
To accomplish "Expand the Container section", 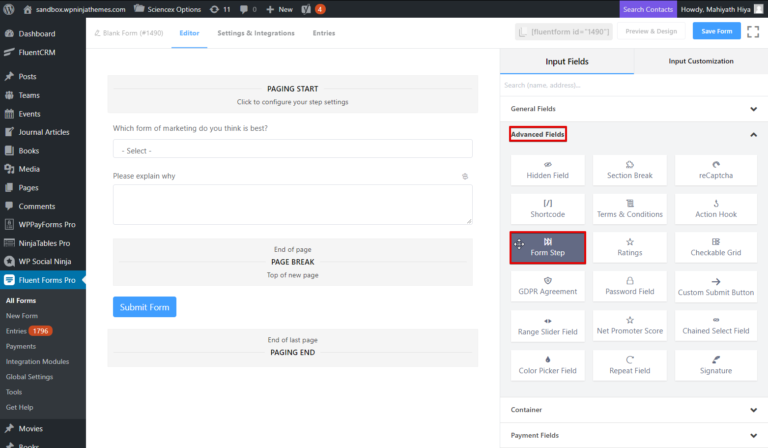I will pos(633,409).
